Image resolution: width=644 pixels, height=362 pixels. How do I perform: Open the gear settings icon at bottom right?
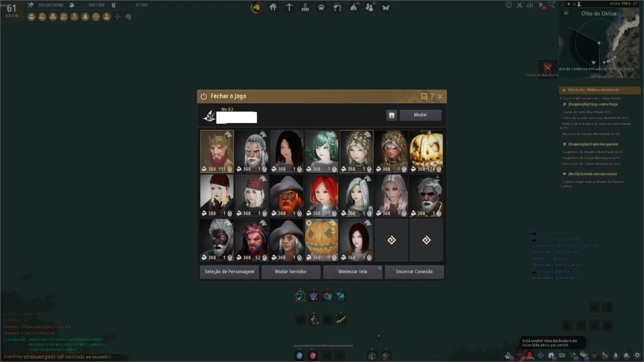637,355
